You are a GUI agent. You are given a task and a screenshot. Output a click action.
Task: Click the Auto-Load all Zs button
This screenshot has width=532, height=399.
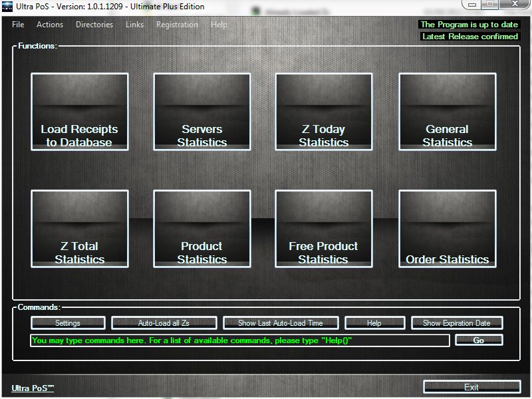[164, 323]
